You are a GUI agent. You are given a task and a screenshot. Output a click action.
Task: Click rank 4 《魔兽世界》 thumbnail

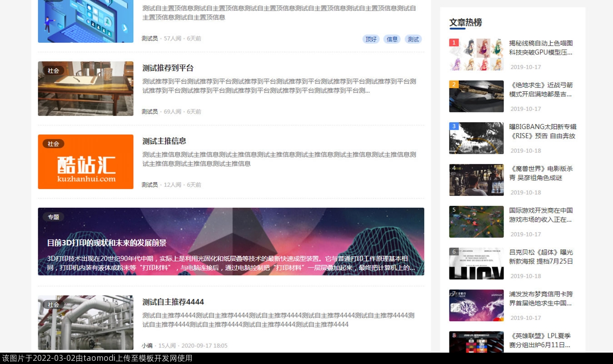click(x=476, y=180)
